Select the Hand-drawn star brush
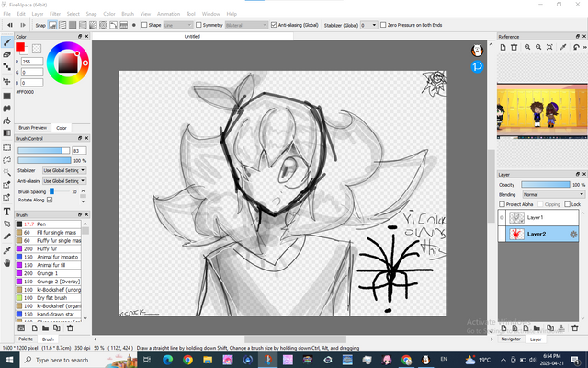Screen dimensions: 588x368 tap(48, 315)
